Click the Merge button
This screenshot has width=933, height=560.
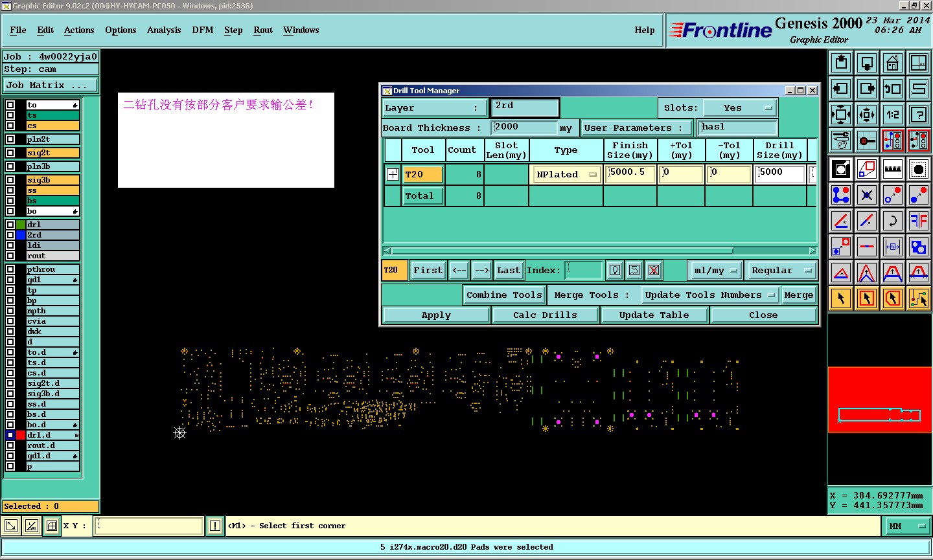[799, 295]
